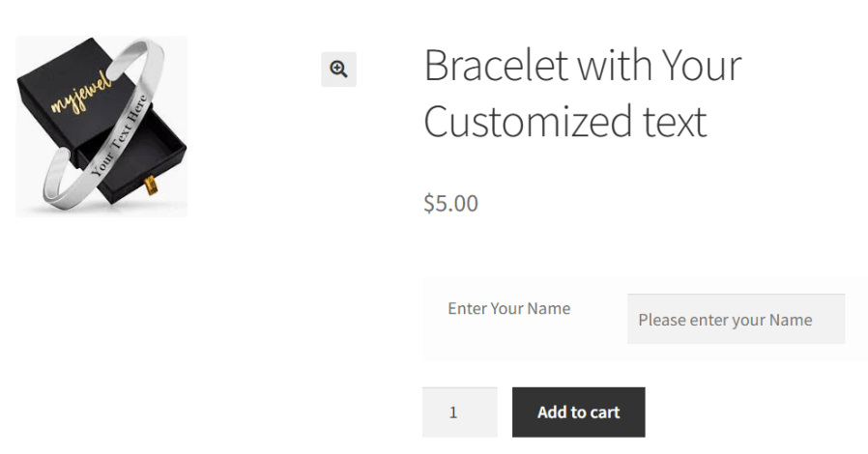Click the gold 'myjewel' logo on box
This screenshot has width=868, height=454.
[x=81, y=92]
